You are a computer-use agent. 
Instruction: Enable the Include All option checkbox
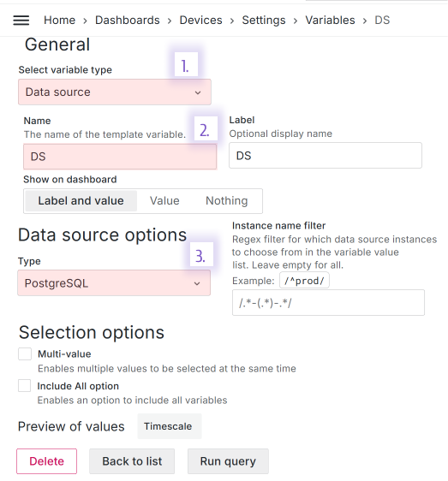point(24,386)
